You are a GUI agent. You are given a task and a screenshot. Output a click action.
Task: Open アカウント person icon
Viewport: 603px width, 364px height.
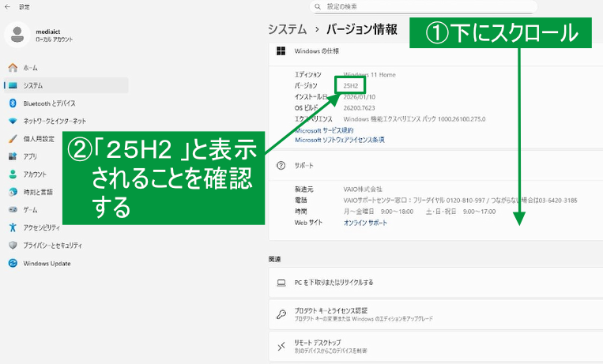click(13, 174)
